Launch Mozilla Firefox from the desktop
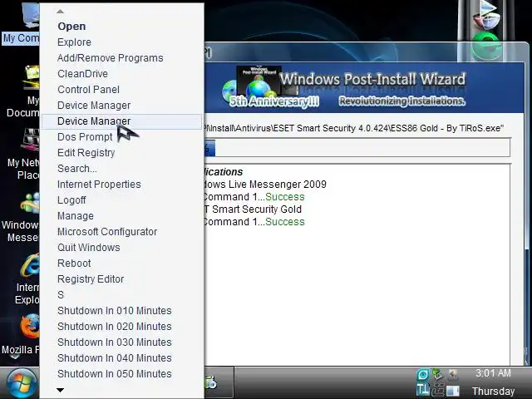532x399 pixels. click(31, 327)
